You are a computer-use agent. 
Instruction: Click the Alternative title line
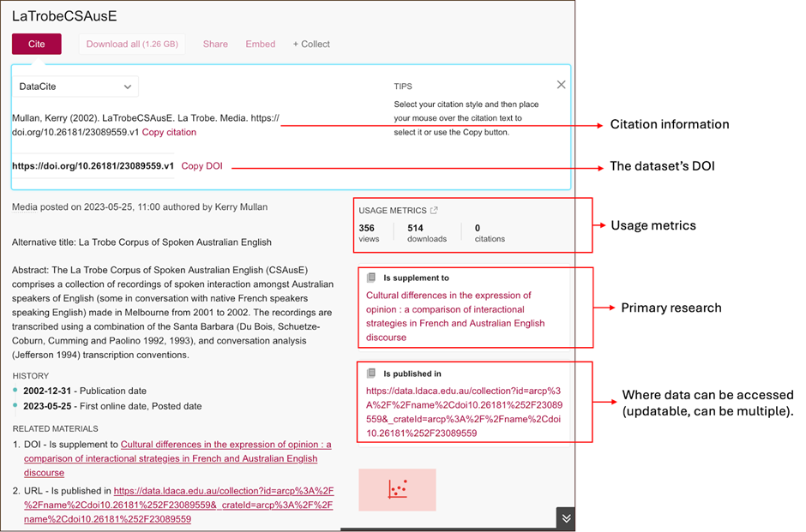click(141, 242)
